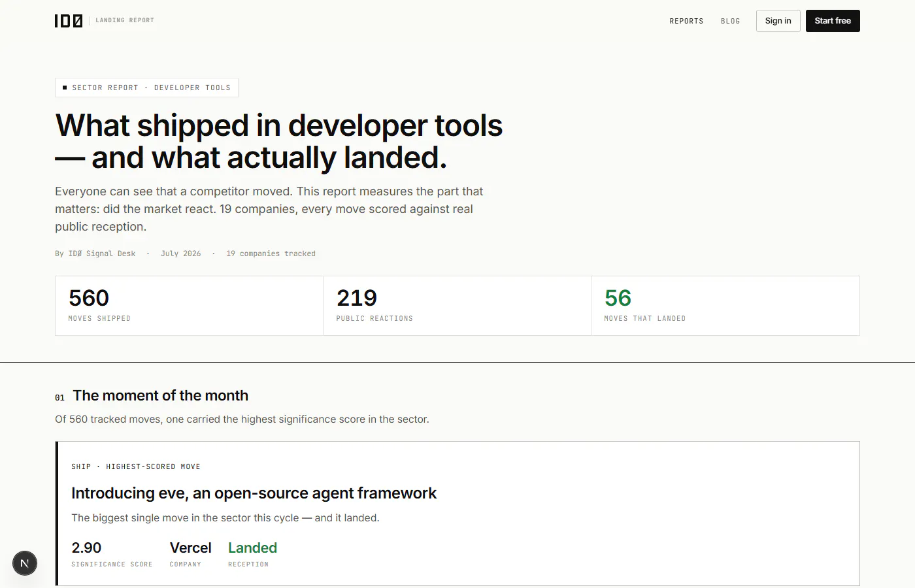Click the 2.90 significance score value
Image resolution: width=915 pixels, height=588 pixels.
coord(86,547)
